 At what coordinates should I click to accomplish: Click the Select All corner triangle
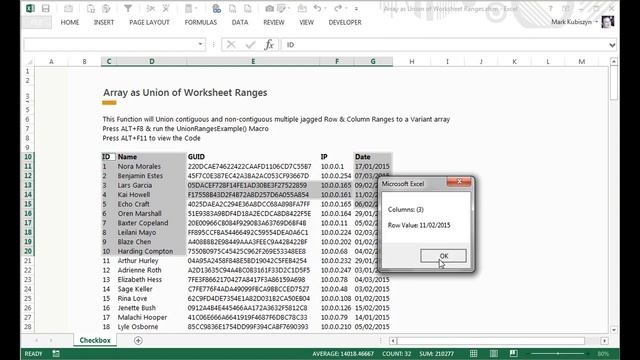[x=29, y=62]
